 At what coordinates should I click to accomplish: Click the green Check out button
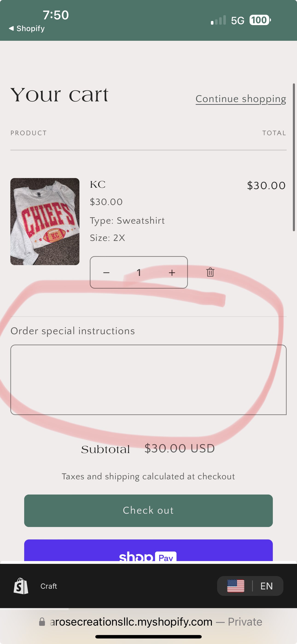(148, 510)
